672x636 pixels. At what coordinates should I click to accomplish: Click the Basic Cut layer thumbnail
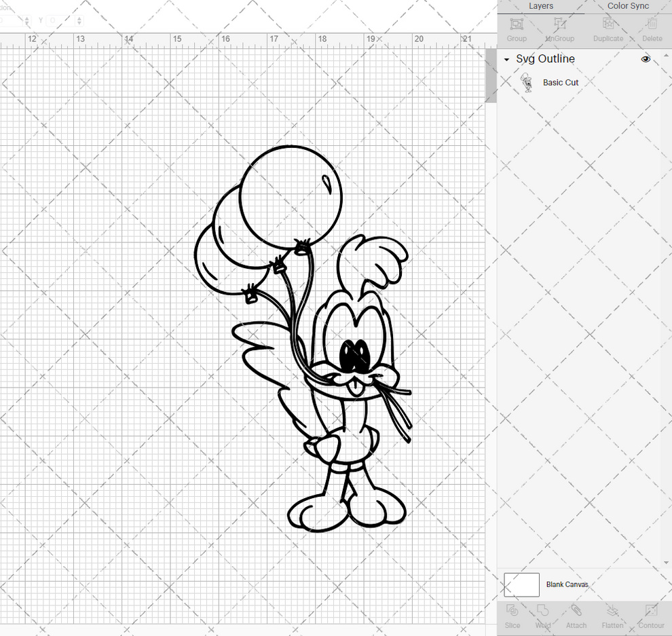527,82
